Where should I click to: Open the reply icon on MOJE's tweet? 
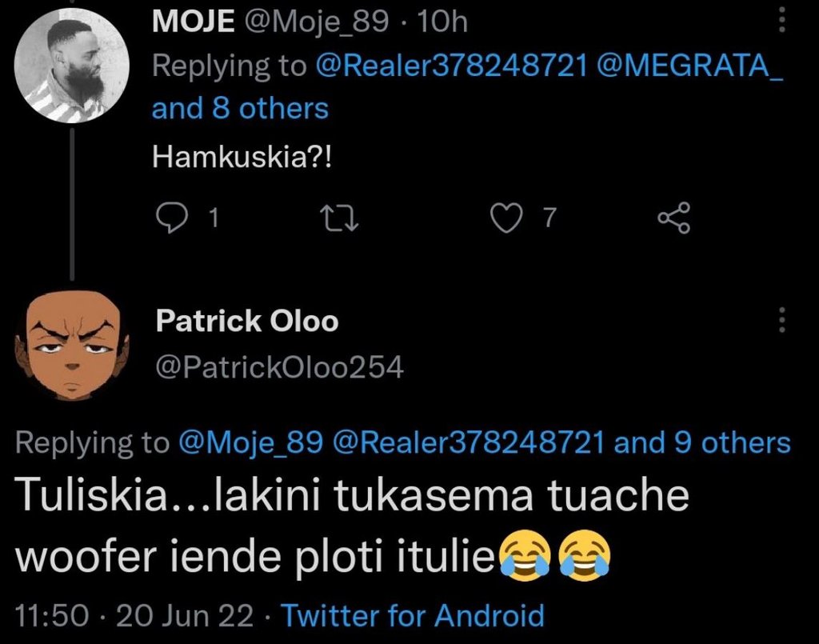(173, 216)
